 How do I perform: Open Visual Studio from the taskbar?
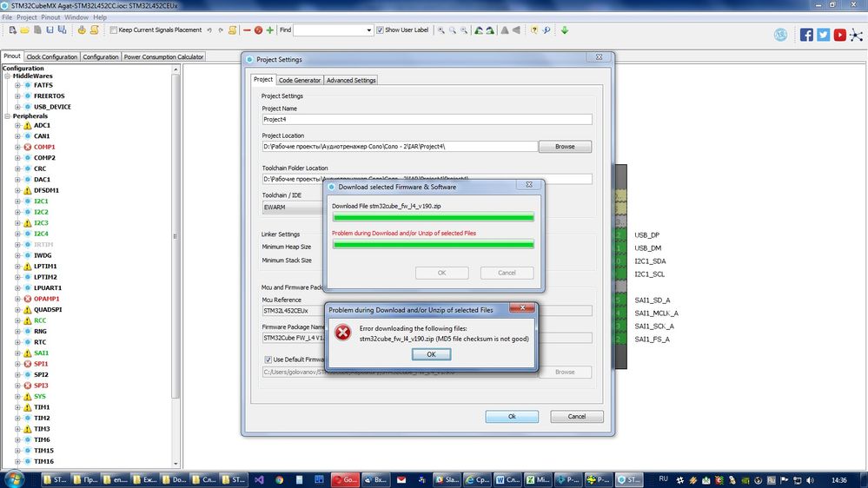pos(259,479)
